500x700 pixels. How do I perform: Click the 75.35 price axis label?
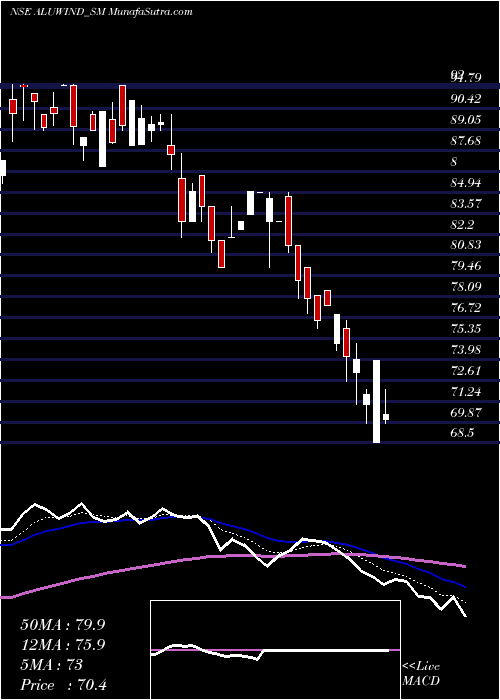click(x=466, y=329)
